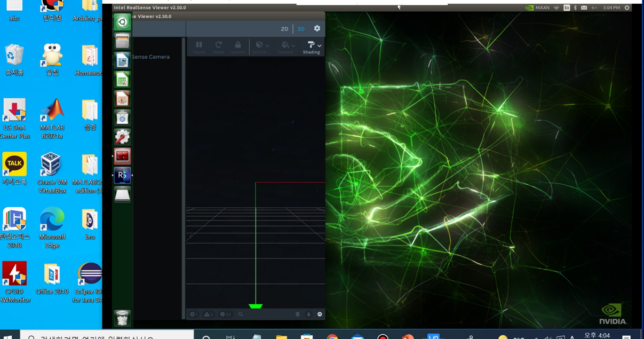Expand the output log panel
Image resolution: width=644 pixels, height=339 pixels.
[320, 314]
